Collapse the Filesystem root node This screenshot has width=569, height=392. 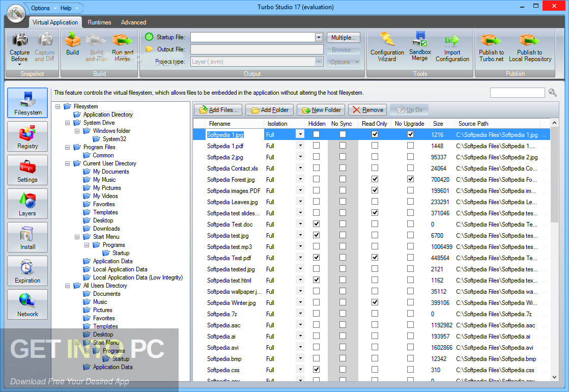click(x=58, y=106)
